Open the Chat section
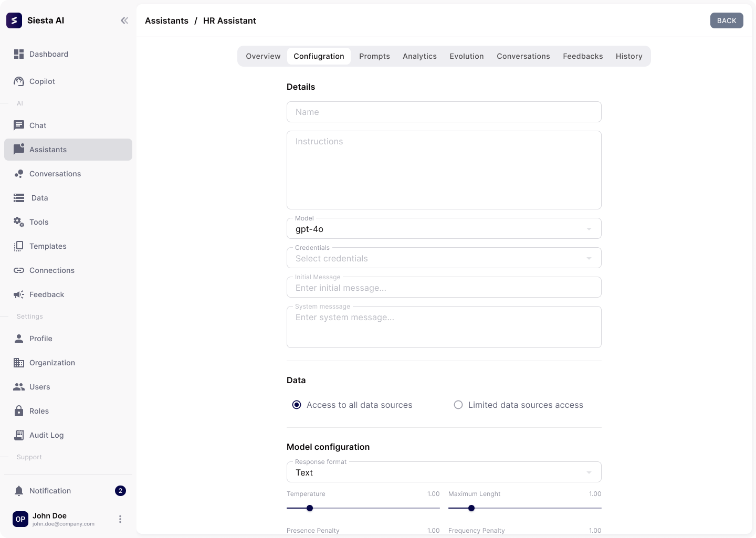The height and width of the screenshot is (538, 756). [x=37, y=125]
